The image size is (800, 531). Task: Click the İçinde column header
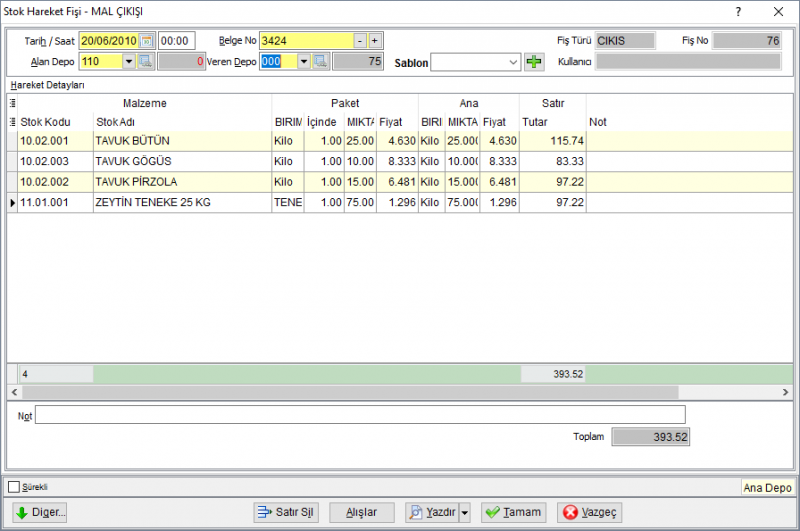[x=324, y=122]
